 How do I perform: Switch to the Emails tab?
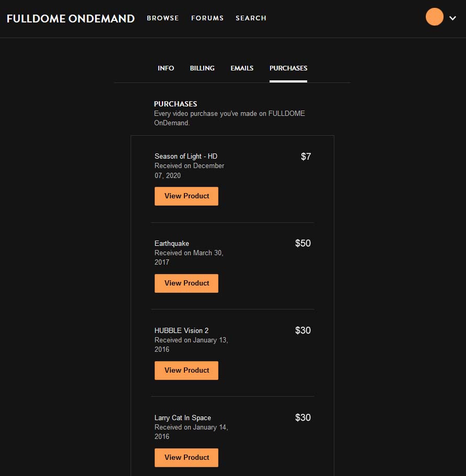[242, 68]
